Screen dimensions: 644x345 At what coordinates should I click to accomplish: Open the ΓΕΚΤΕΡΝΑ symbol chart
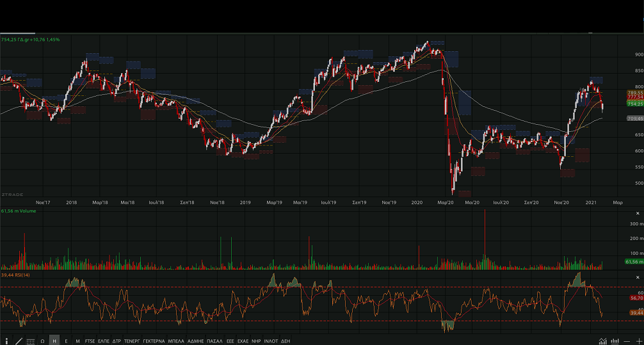tap(154, 341)
